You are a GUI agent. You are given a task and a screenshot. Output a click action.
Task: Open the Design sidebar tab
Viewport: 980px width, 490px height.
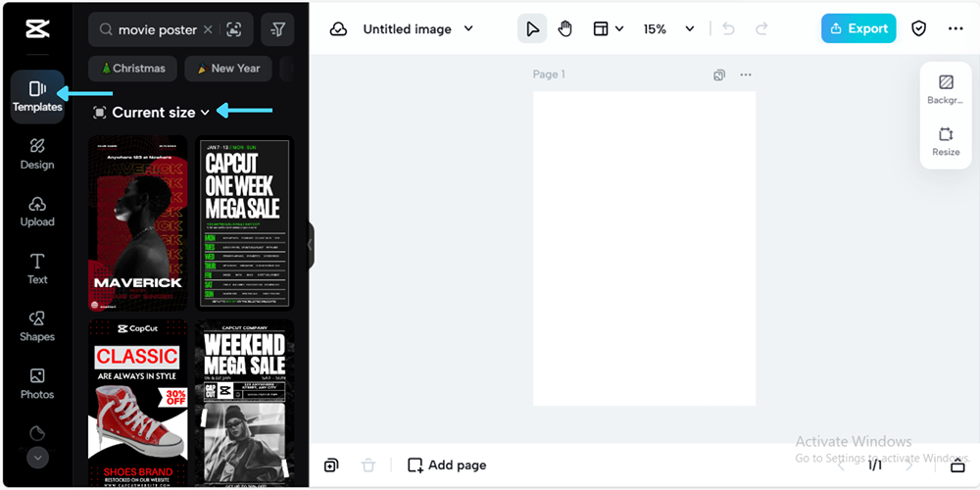(37, 155)
